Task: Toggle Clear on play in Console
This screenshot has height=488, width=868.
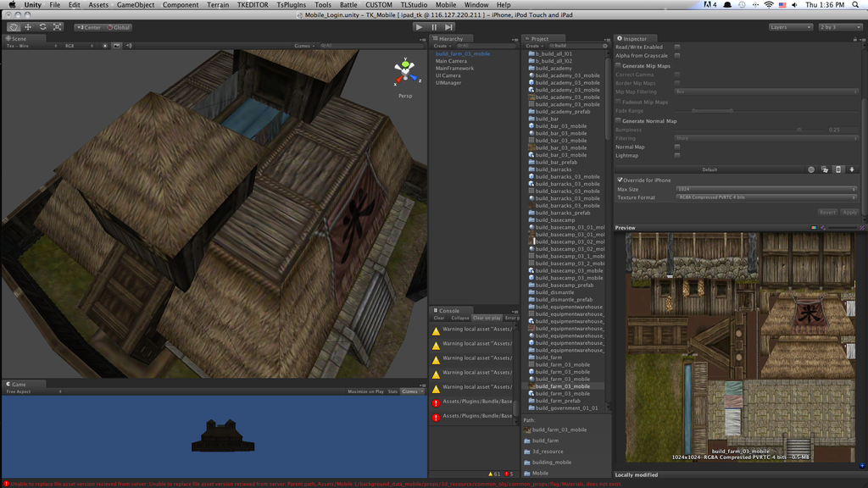Action: [x=487, y=319]
